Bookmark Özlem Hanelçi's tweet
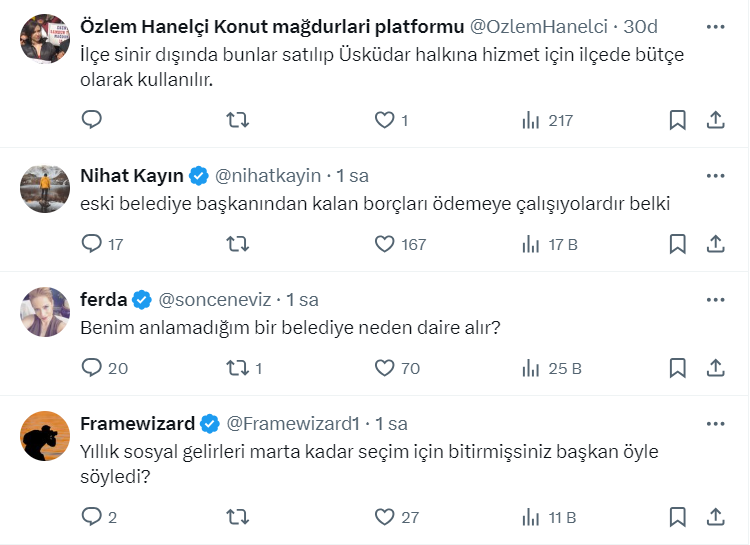Viewport: 750px width, 545px height. 677,120
